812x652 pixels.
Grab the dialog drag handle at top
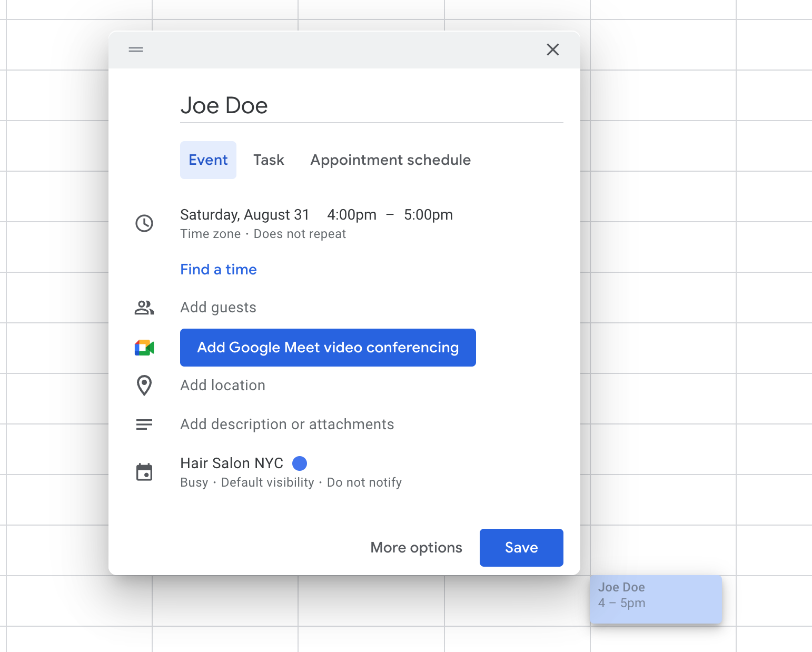[x=135, y=50]
